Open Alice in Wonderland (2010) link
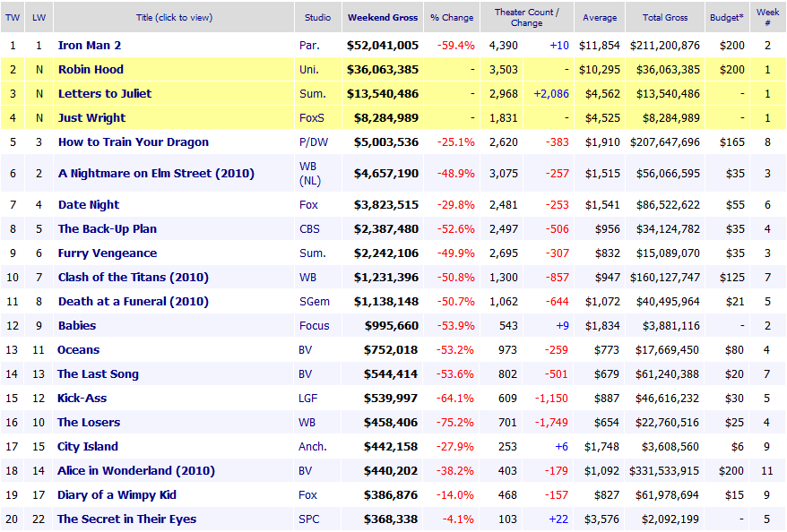Screen dimensions: 787x532 [x=136, y=470]
